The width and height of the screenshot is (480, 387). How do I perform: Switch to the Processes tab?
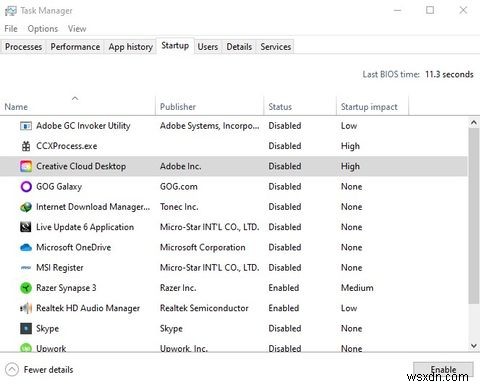coord(24,47)
